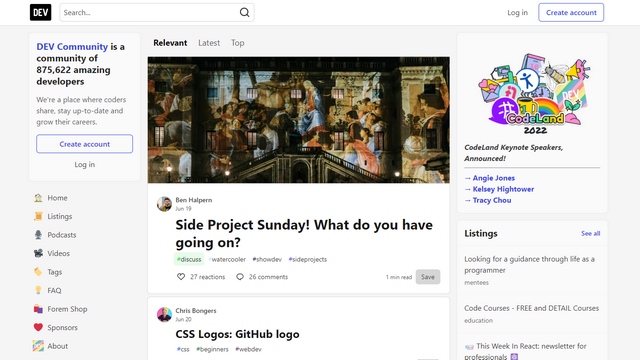This screenshot has height=360, width=640.
Task: Click the FAQ lightbulb icon
Action: [x=38, y=290]
